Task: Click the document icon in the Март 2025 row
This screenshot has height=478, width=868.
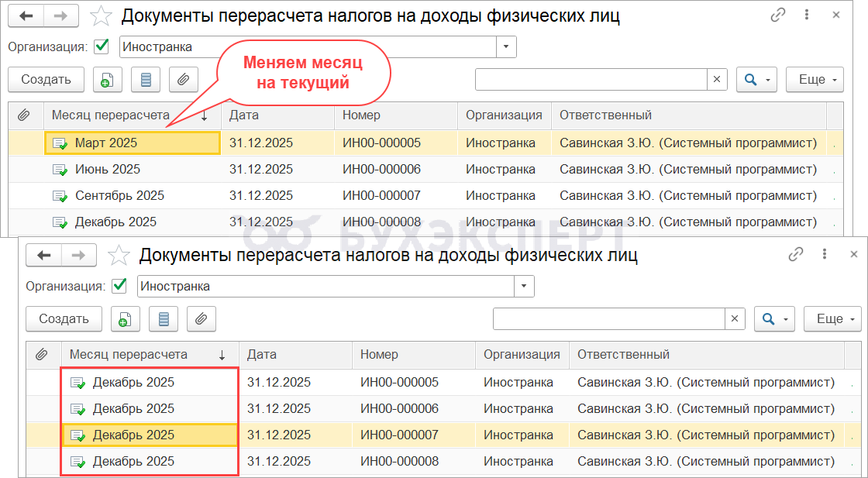Action: point(60,143)
